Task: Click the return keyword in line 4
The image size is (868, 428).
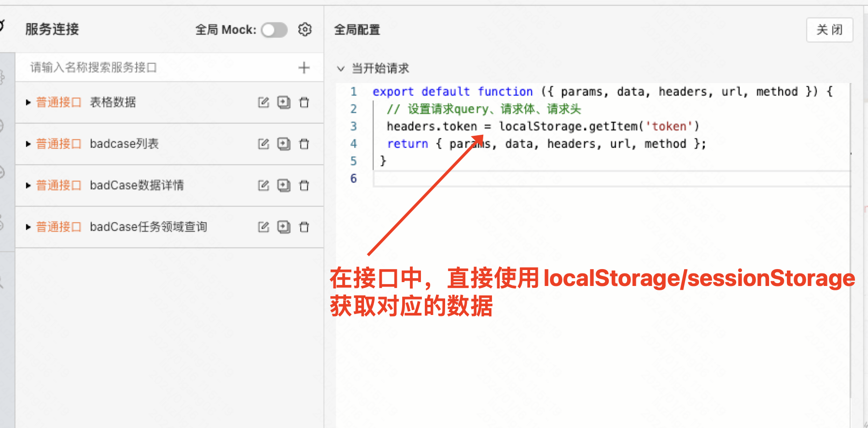Action: pos(407,144)
